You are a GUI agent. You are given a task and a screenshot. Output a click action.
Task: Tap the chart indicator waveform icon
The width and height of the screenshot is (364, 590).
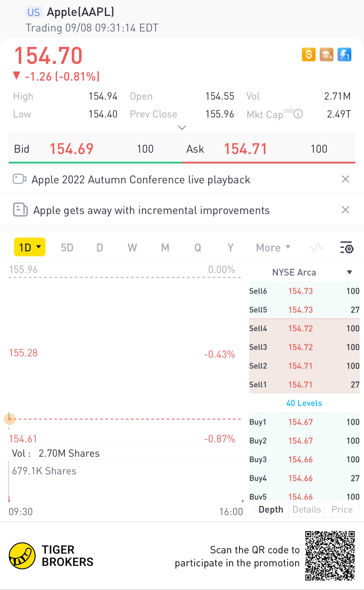tap(316, 248)
